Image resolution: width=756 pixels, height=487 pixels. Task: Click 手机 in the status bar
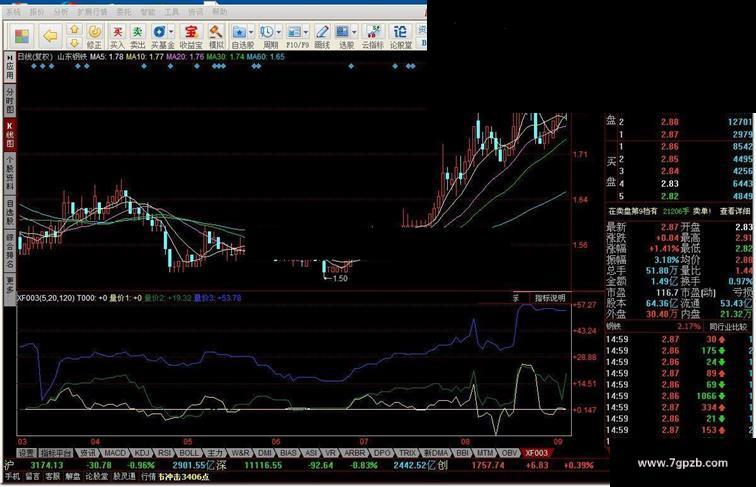click(x=12, y=476)
